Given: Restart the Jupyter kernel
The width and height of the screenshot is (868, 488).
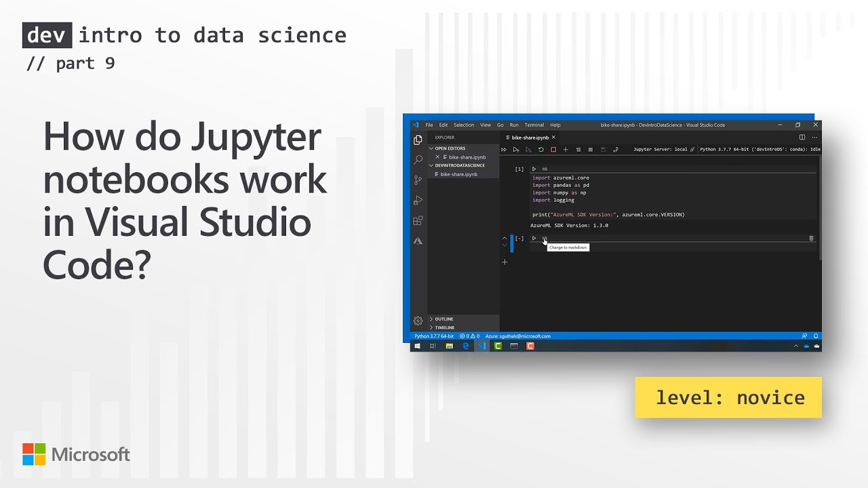Looking at the screenshot, I should tap(540, 149).
